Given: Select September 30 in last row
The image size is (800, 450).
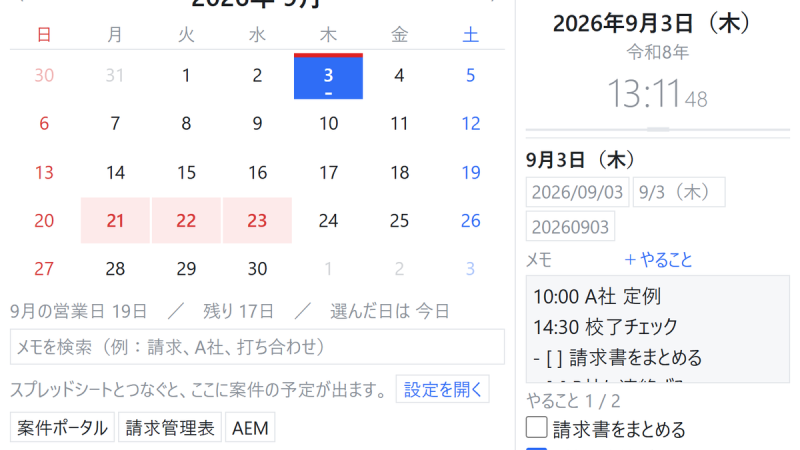Looking at the screenshot, I should coord(257,268).
